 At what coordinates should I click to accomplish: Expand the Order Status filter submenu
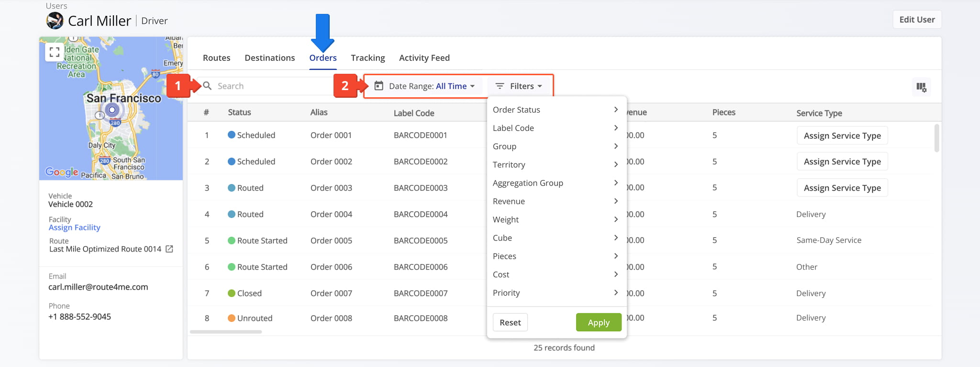click(555, 110)
